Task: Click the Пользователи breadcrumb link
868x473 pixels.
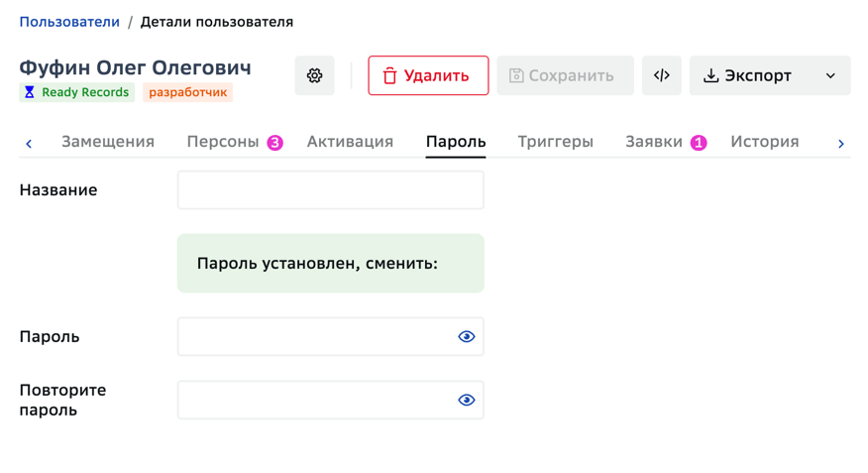Action: [69, 22]
